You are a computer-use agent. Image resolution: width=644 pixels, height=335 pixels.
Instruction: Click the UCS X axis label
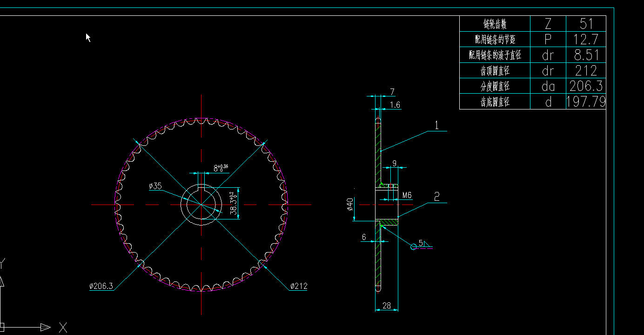point(63,328)
